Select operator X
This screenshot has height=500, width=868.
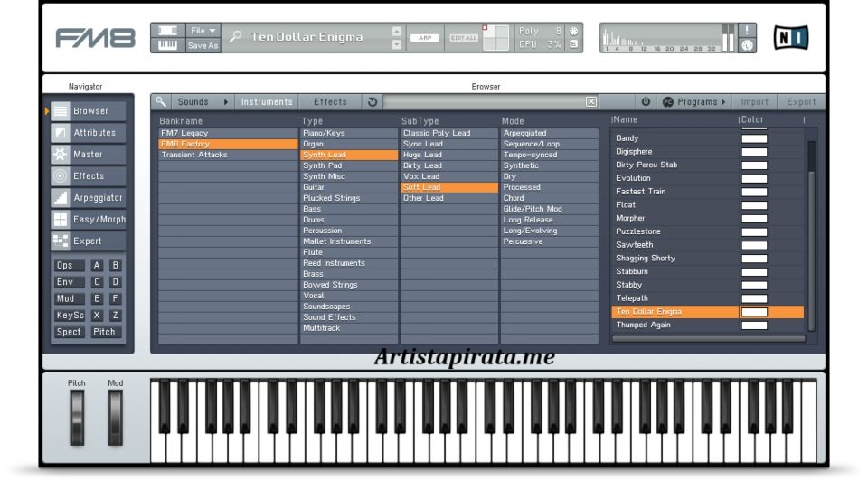(x=97, y=315)
